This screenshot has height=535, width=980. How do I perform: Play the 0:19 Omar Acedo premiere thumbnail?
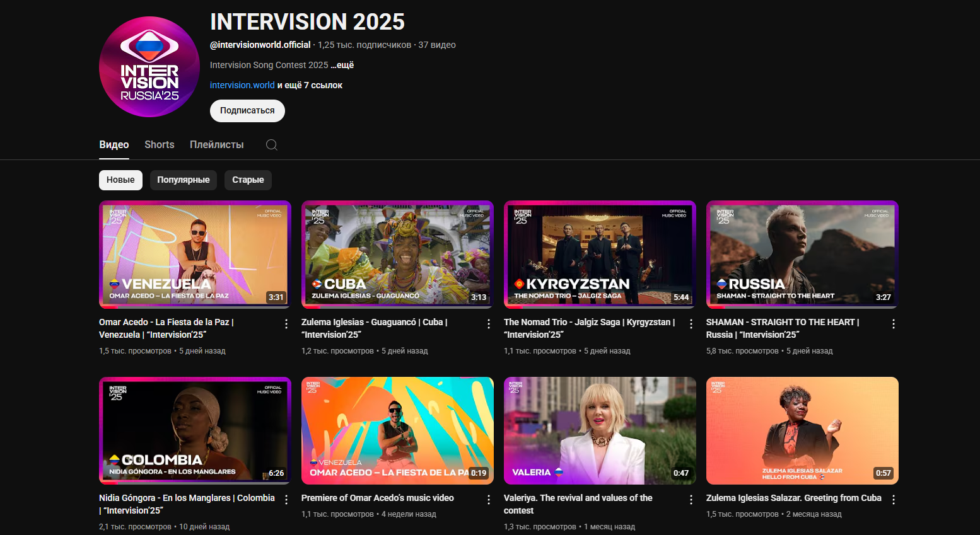click(397, 430)
